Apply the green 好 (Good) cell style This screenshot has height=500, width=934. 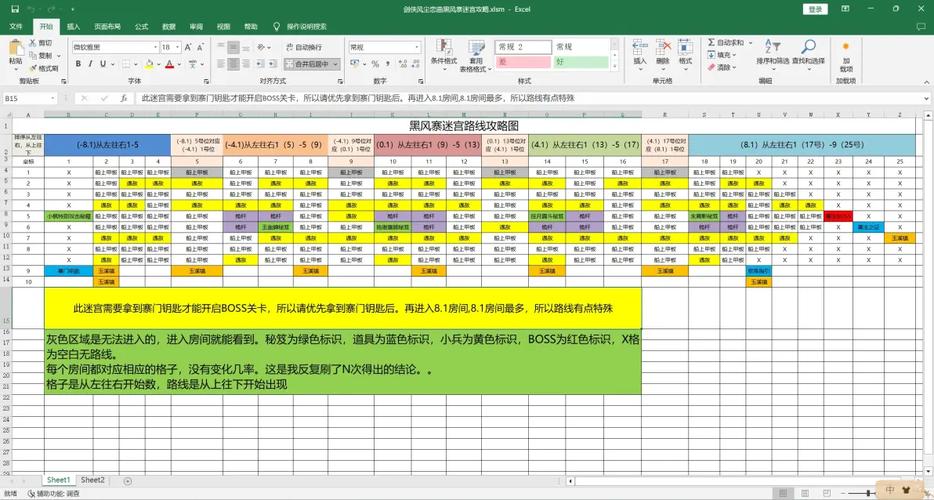coord(579,62)
